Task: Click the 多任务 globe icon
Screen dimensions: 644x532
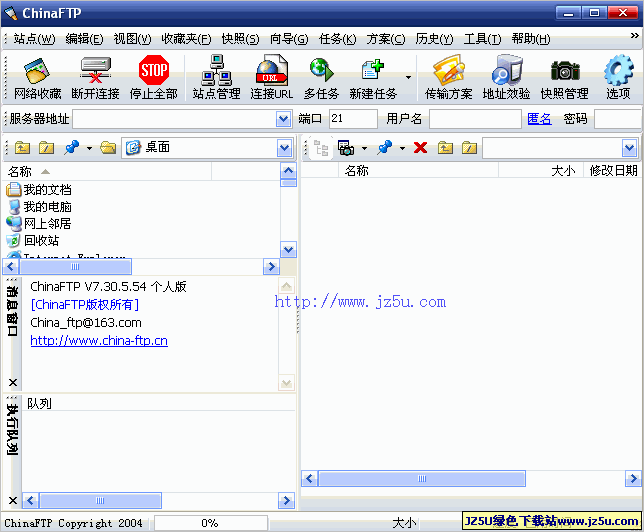Action: [321, 78]
